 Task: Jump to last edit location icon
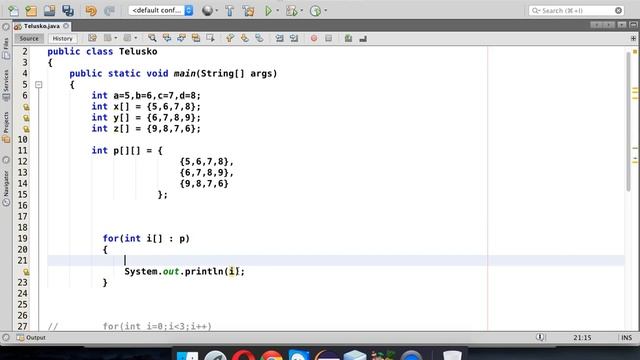tap(92, 38)
